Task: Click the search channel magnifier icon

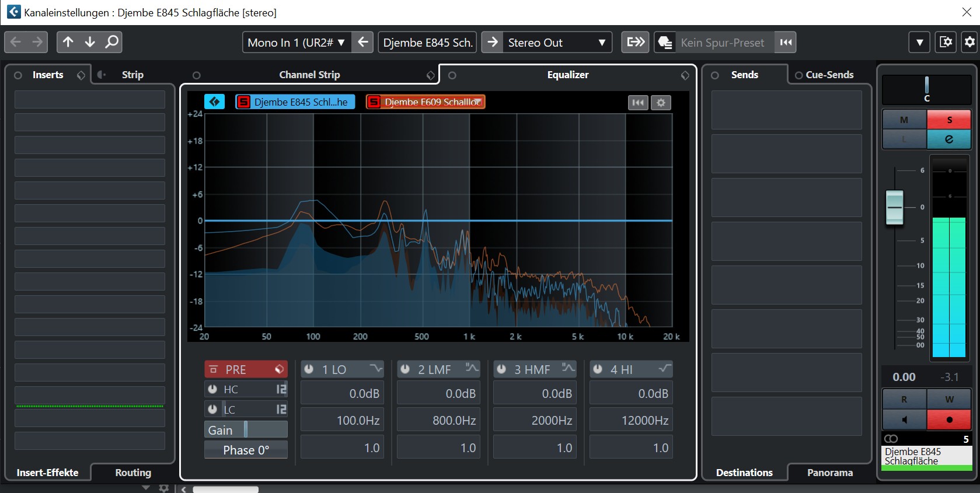Action: tap(111, 42)
